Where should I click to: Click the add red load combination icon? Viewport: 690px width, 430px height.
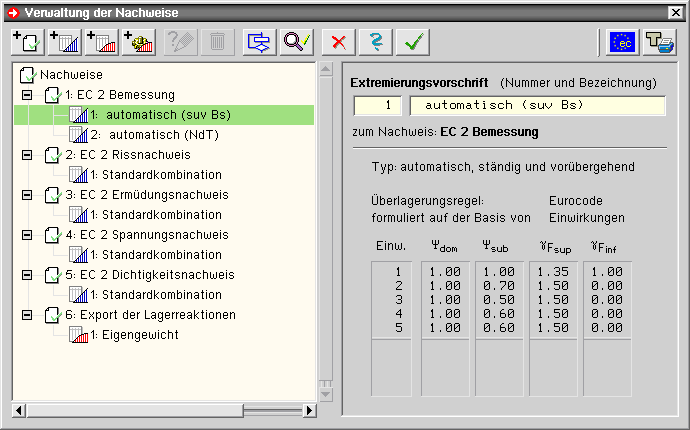pyautogui.click(x=101, y=42)
